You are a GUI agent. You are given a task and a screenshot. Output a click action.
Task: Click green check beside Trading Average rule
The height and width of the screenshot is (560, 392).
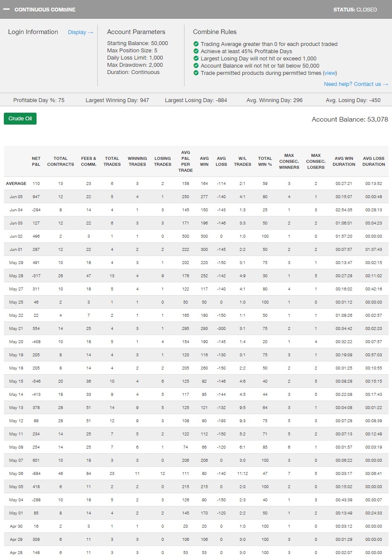[x=196, y=44]
